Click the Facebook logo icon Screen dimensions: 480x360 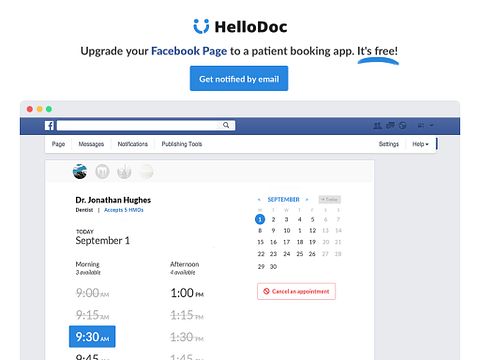[49, 125]
